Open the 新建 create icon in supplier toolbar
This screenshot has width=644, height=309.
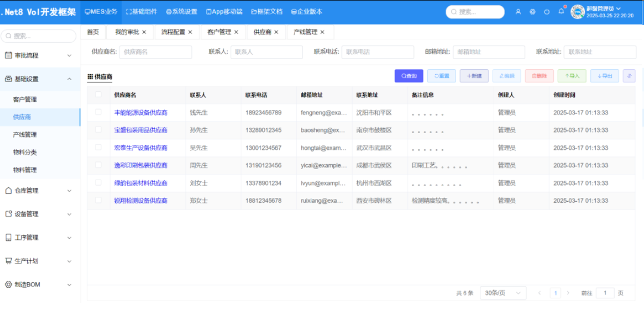pyautogui.click(x=474, y=76)
